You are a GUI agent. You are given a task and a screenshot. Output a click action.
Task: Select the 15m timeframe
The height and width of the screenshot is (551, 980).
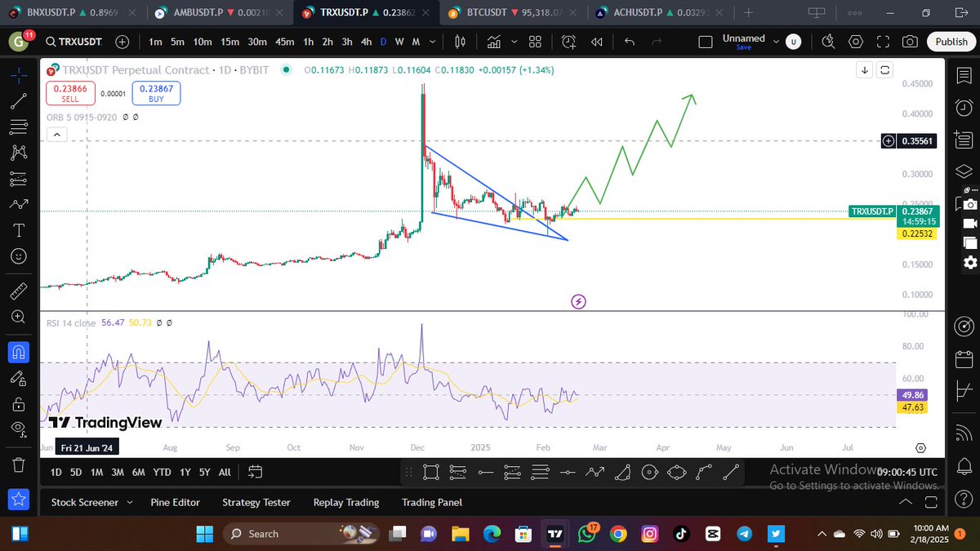(229, 42)
